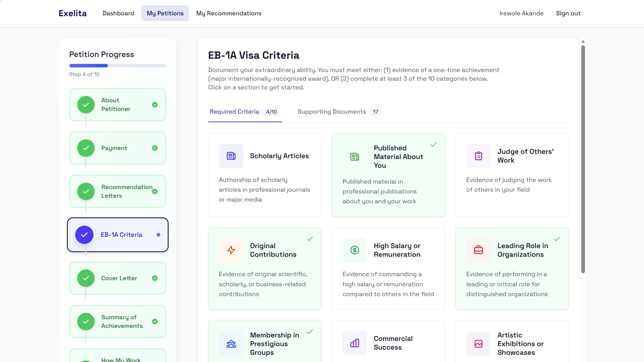Viewport: 644px width, 362px height.
Task: Click the Sign out link
Action: pos(568,13)
